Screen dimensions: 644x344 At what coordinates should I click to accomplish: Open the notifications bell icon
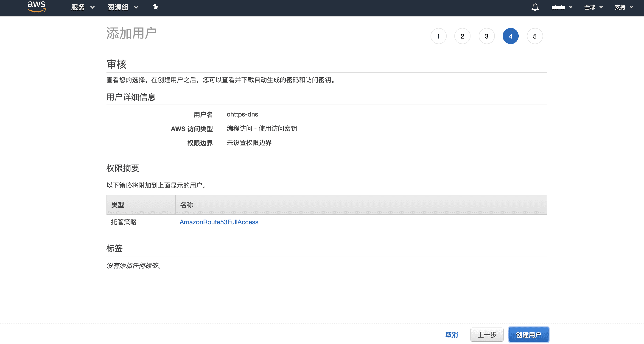535,7
